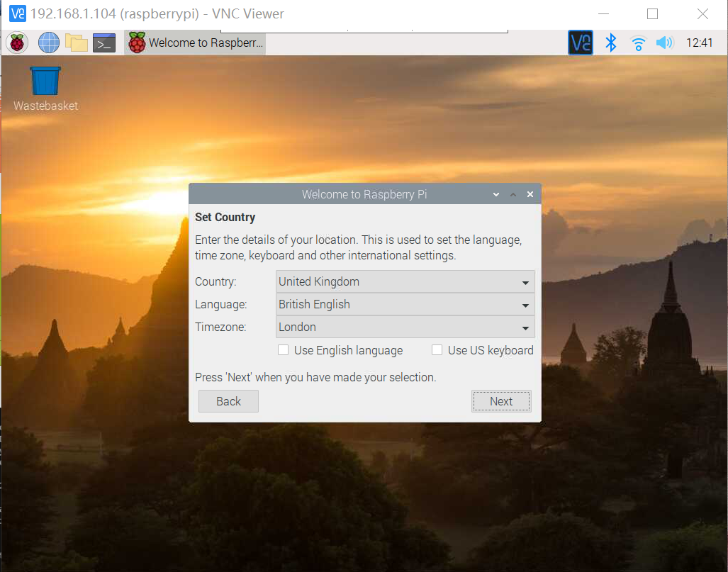This screenshot has height=572, width=728.
Task: Open the Timezone dropdown (London)
Action: click(x=405, y=327)
